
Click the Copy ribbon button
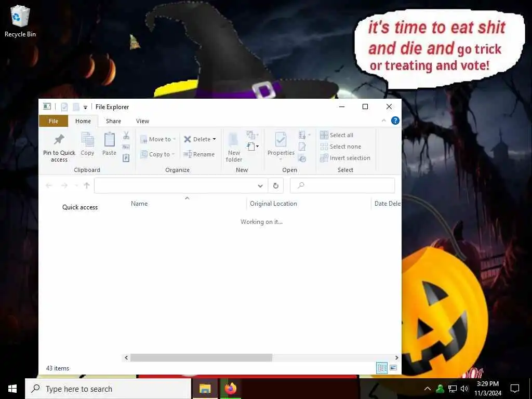pyautogui.click(x=87, y=144)
